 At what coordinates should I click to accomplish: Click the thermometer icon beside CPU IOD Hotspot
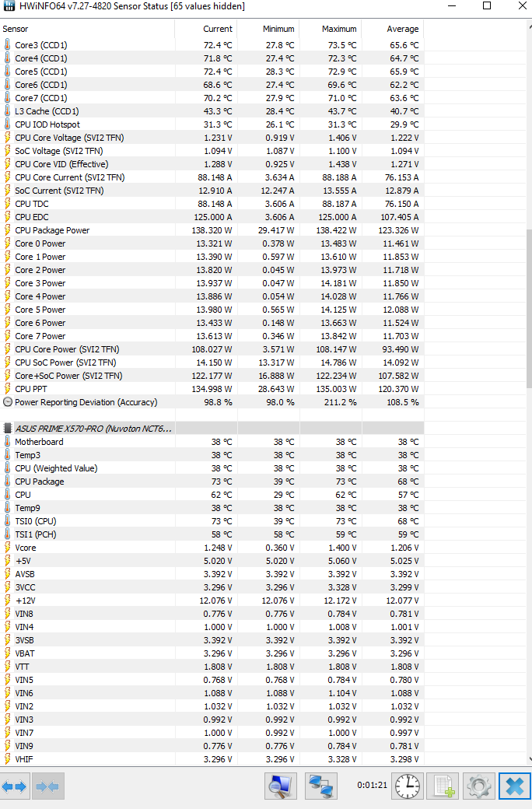7,124
